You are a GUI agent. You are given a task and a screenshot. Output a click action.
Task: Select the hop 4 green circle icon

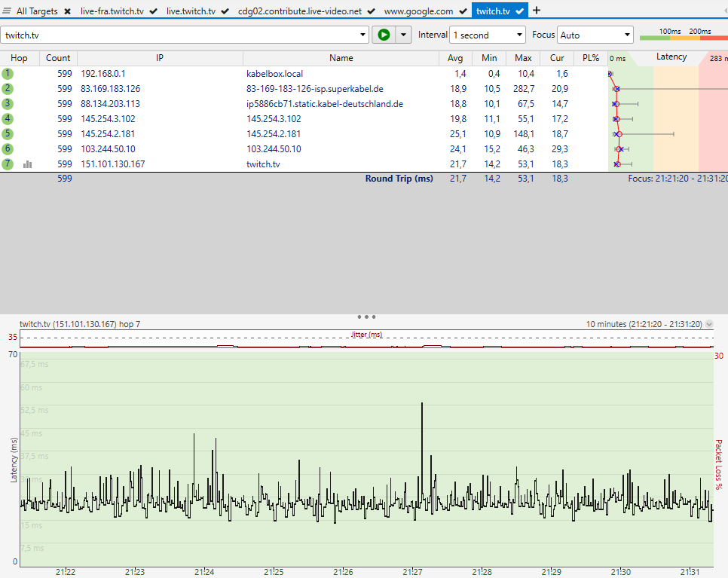coord(8,119)
